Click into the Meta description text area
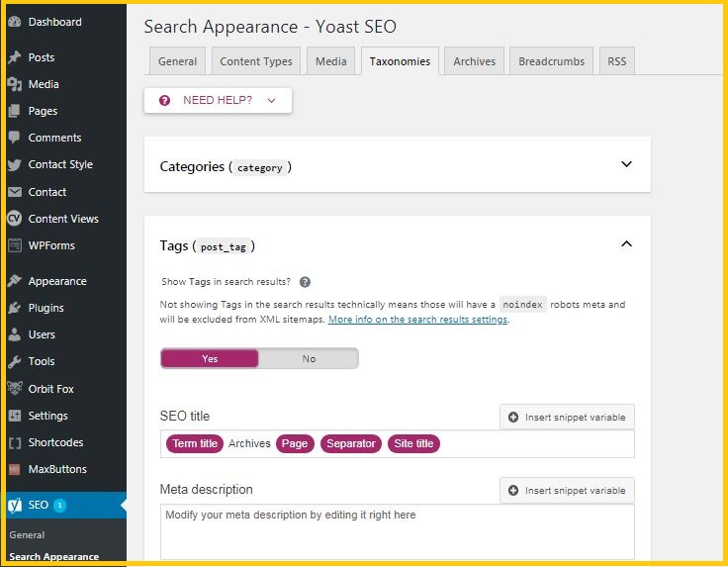 tap(398, 531)
